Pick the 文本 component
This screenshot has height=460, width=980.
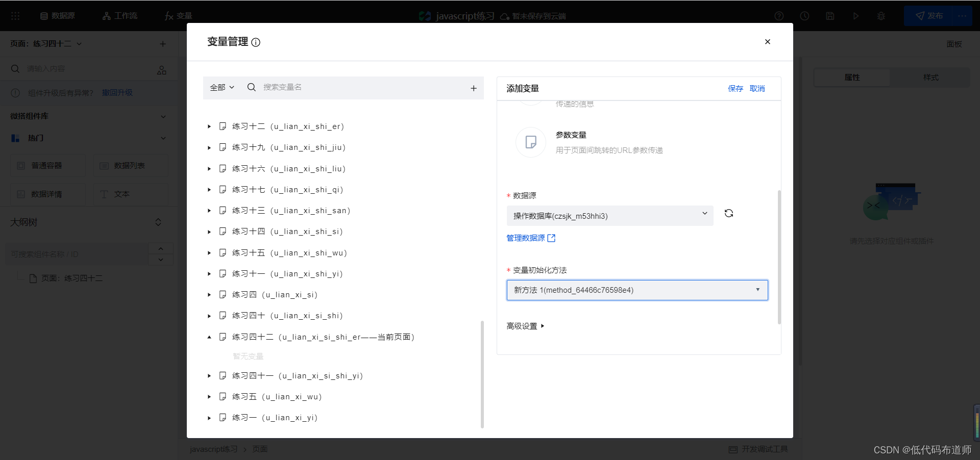tap(131, 194)
